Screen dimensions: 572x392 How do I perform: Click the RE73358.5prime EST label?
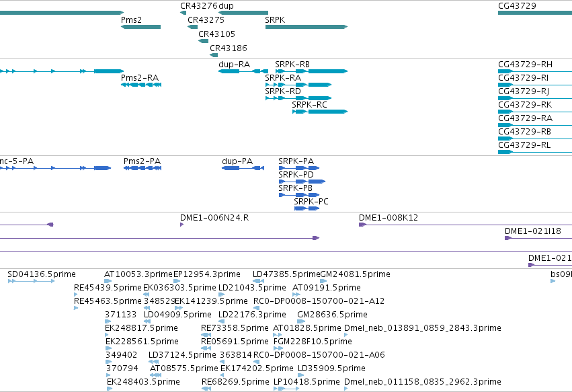(235, 329)
